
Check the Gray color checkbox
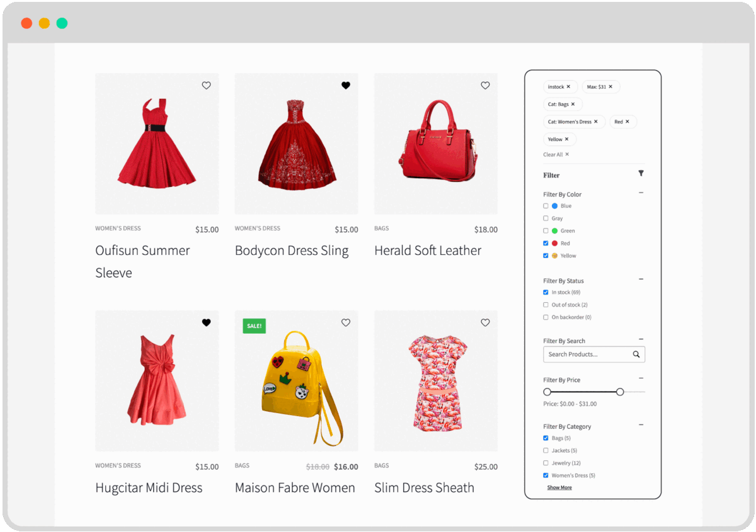pos(546,218)
